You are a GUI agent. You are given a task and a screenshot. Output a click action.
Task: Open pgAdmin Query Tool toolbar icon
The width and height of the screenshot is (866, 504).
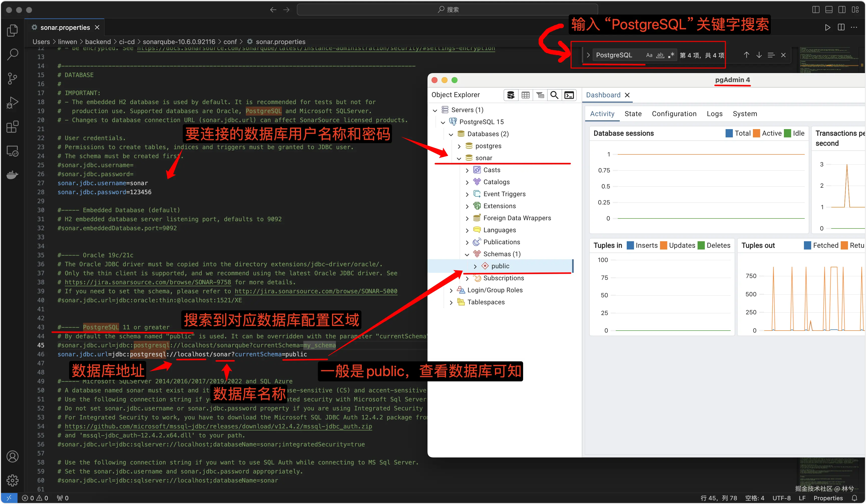click(x=511, y=95)
